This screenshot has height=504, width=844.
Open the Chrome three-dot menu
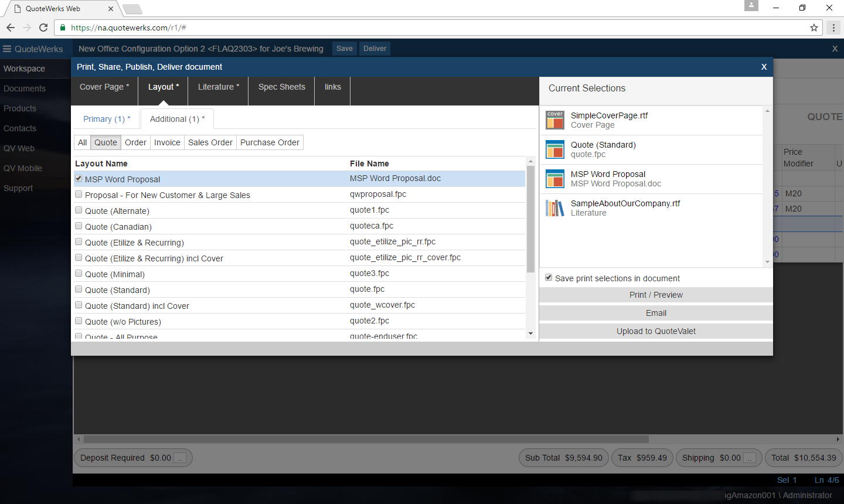pyautogui.click(x=833, y=28)
